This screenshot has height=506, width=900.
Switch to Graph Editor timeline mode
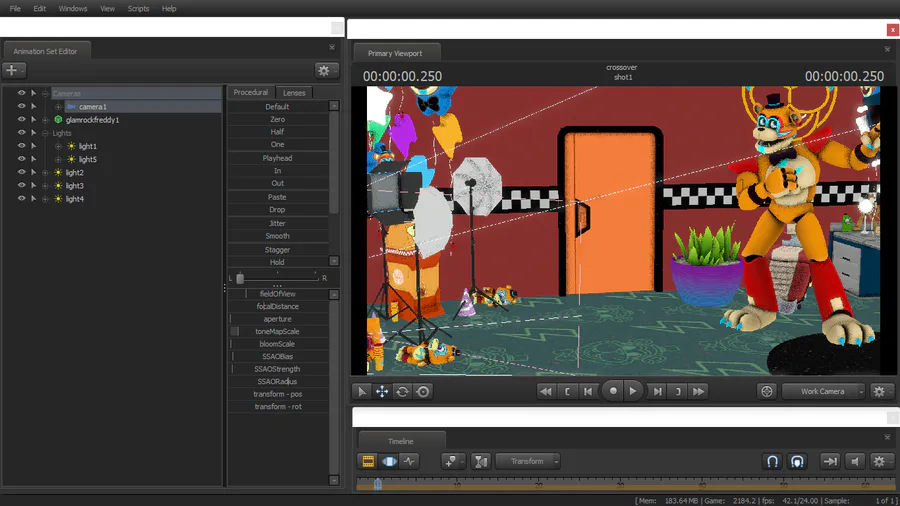409,461
